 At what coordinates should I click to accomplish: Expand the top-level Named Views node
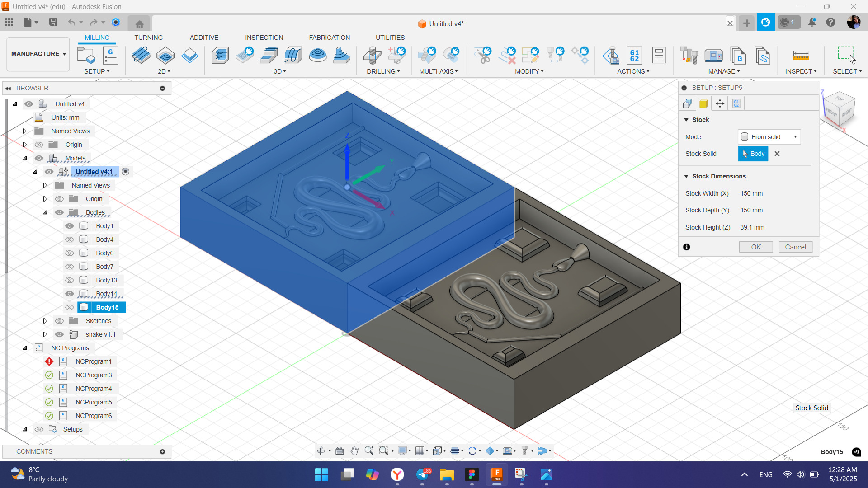point(25,131)
